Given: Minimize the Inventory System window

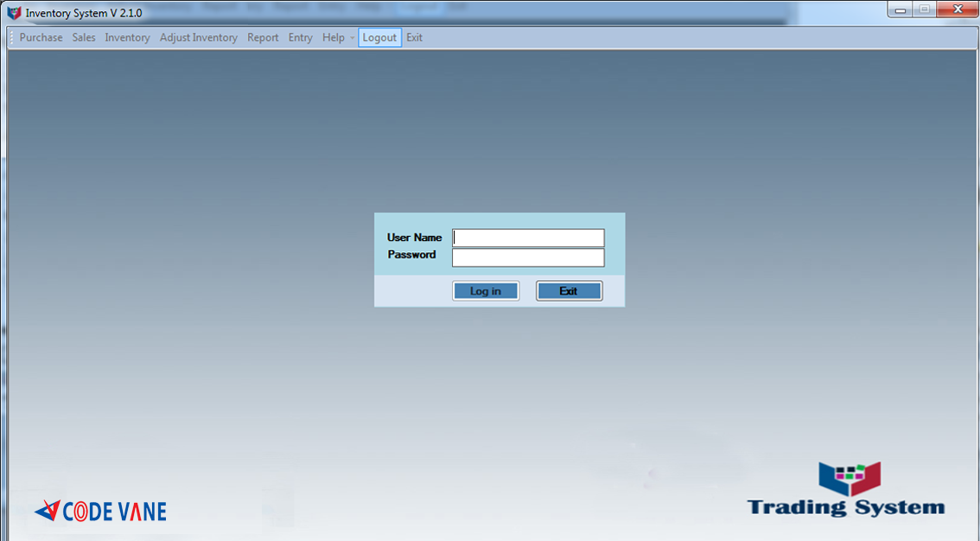Looking at the screenshot, I should coord(900,10).
